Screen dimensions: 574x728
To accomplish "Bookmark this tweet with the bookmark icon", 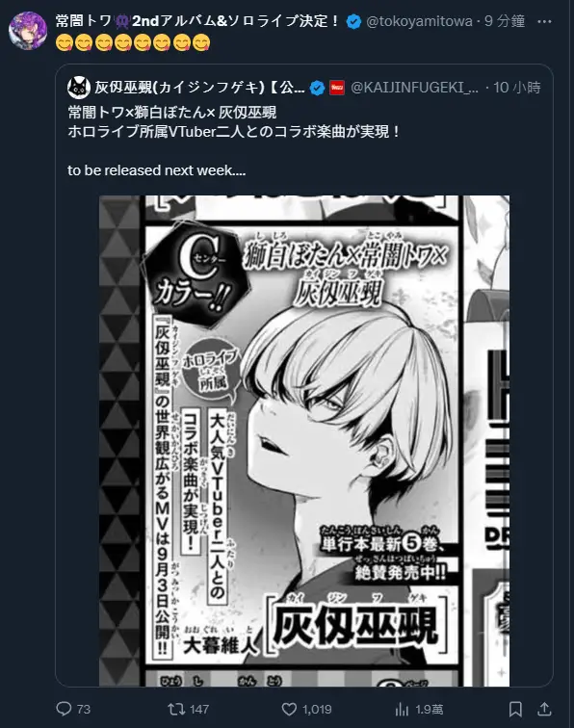I will point(515,709).
